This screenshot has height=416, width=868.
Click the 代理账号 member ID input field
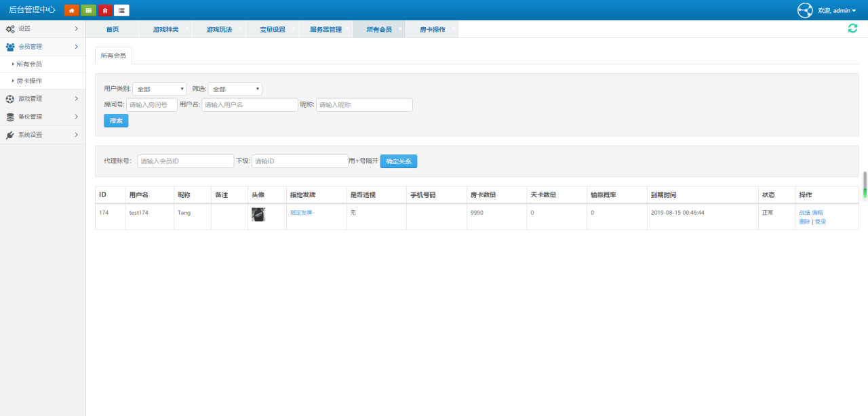185,161
